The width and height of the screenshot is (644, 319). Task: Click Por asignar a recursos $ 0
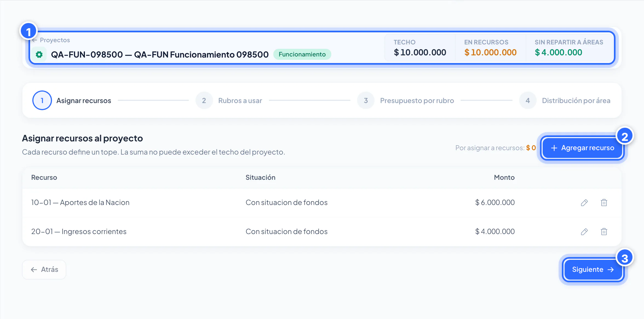coord(496,148)
